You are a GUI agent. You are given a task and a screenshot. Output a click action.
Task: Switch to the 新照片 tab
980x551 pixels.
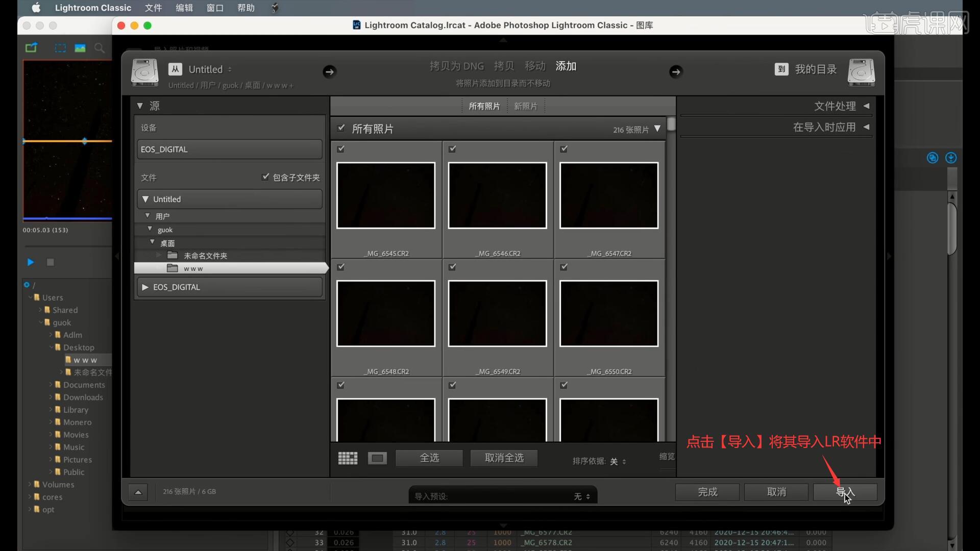coord(526,106)
